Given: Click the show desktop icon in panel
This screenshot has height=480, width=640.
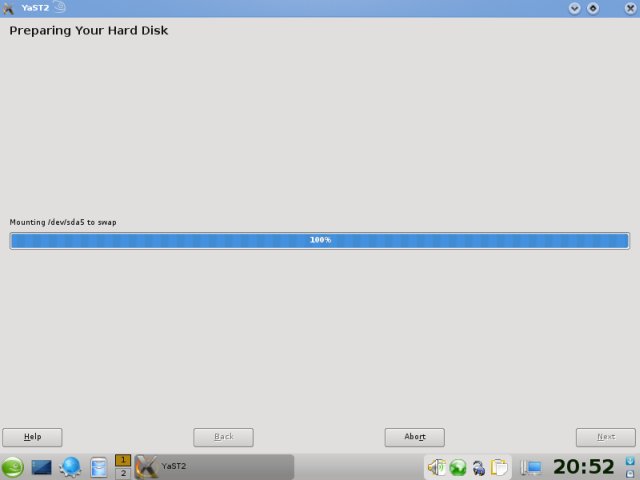Looking at the screenshot, I should 41,467.
